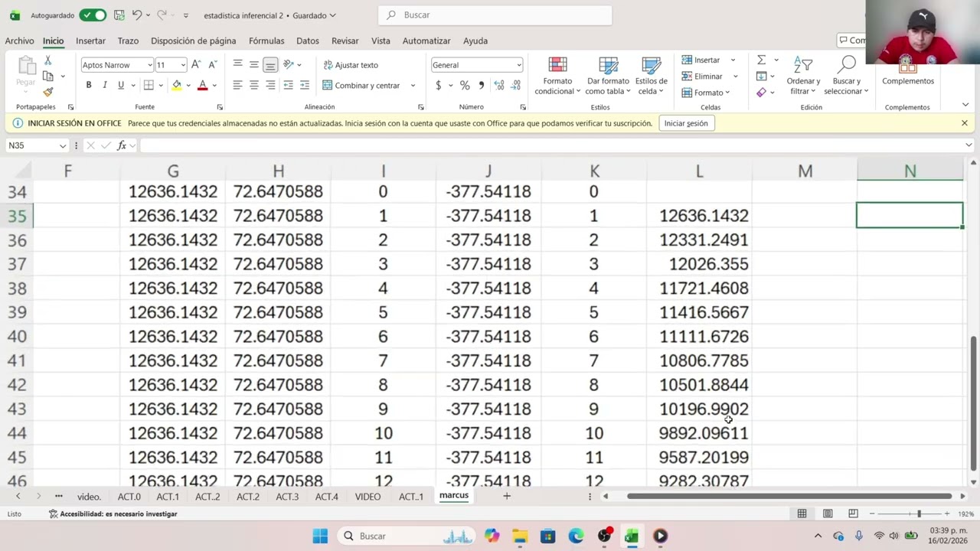Image resolution: width=980 pixels, height=551 pixels.
Task: Decrease decimal places in Número group
Action: [515, 85]
